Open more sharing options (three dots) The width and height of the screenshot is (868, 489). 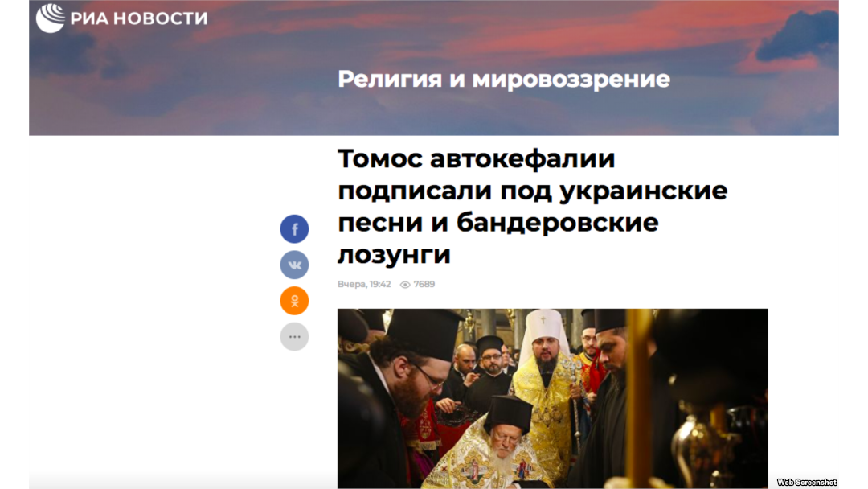click(x=294, y=337)
